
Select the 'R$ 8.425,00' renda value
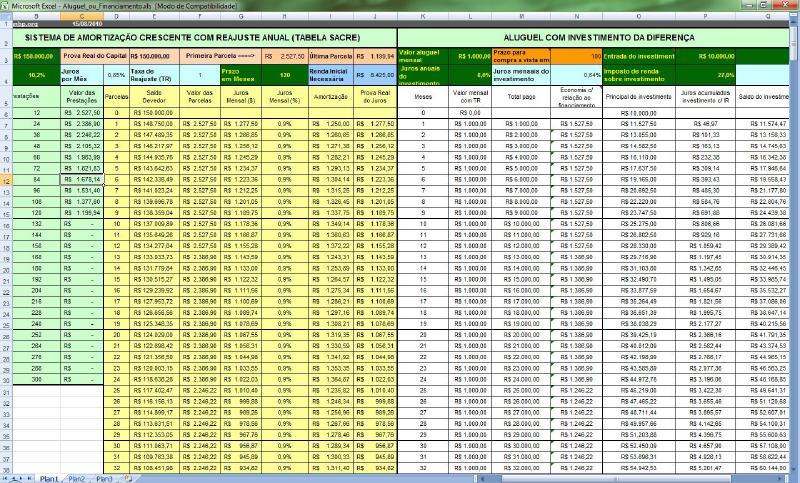375,75
